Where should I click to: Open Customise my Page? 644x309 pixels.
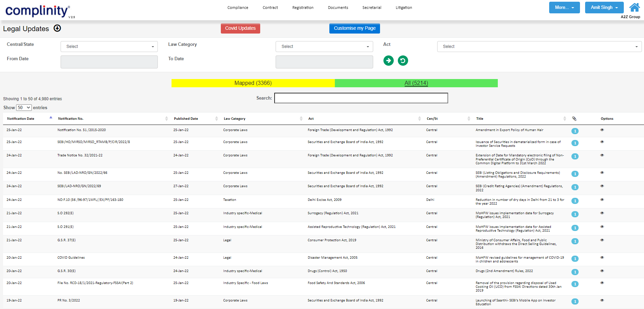pyautogui.click(x=354, y=28)
